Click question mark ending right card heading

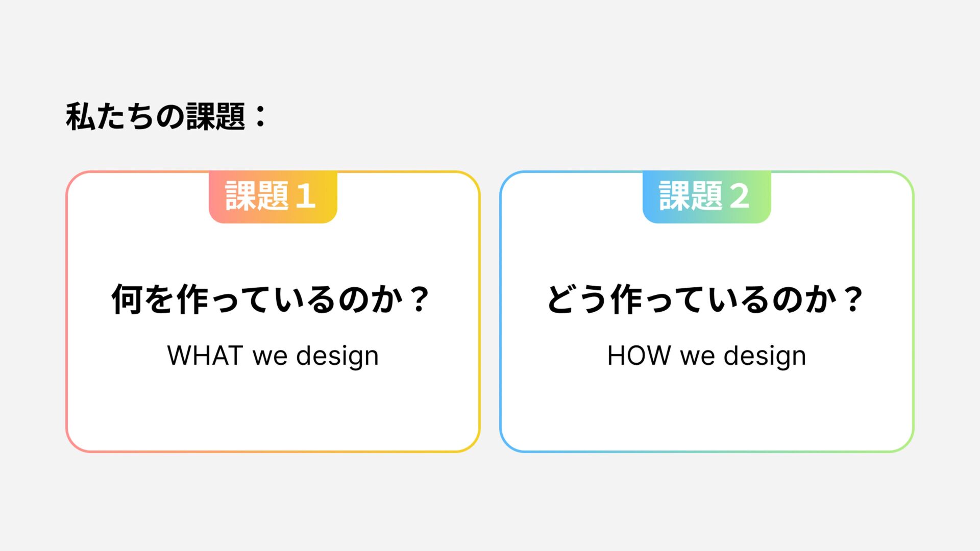[853, 300]
